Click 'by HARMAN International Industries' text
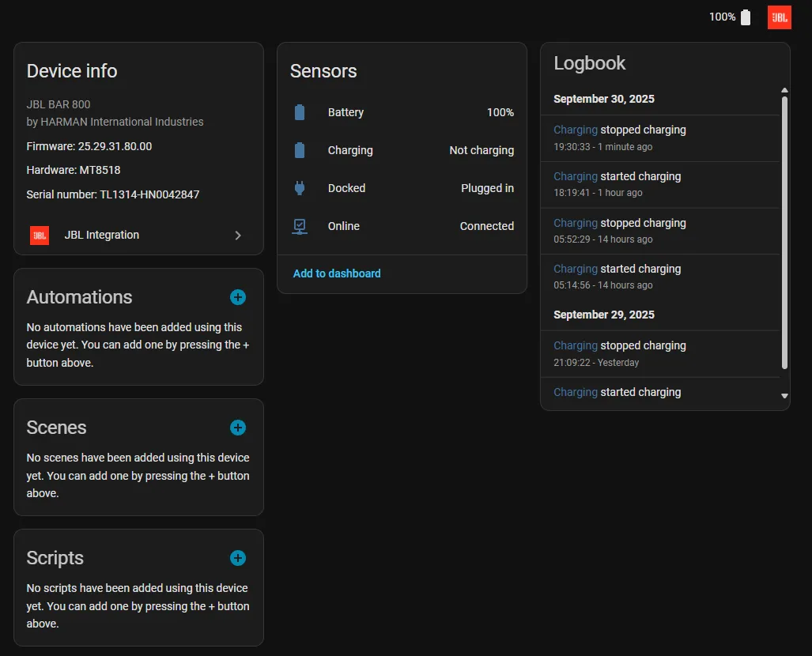Image resolution: width=812 pixels, height=656 pixels. [115, 122]
